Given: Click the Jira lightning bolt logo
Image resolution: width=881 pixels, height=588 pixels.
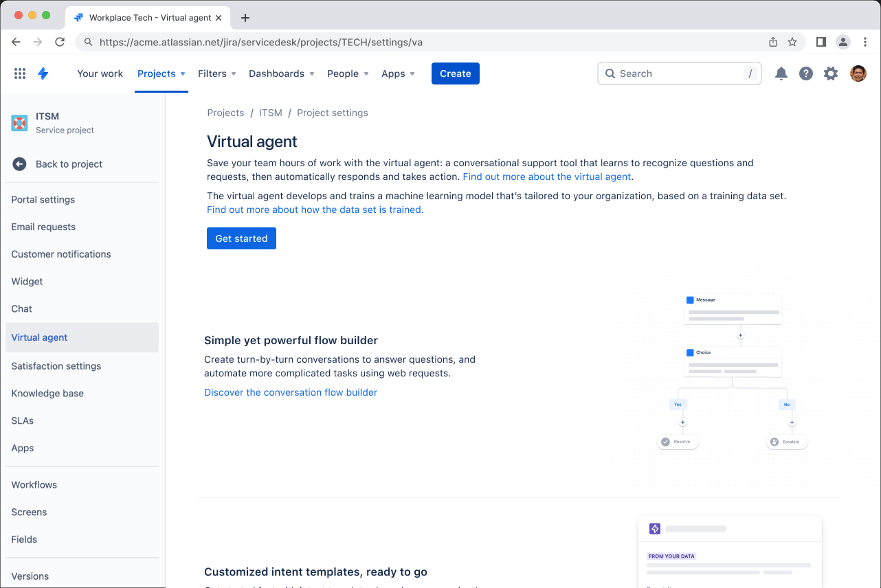Looking at the screenshot, I should click(x=43, y=73).
